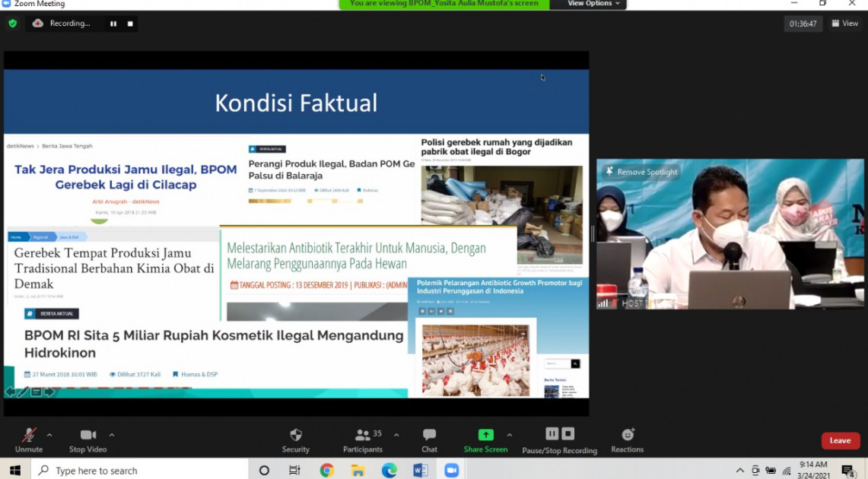
Task: Click the red Leave button
Action: pyautogui.click(x=841, y=440)
